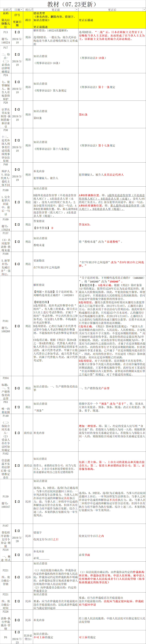
Task: Select the page cell P181 题号:160260
Action: (6, 326)
